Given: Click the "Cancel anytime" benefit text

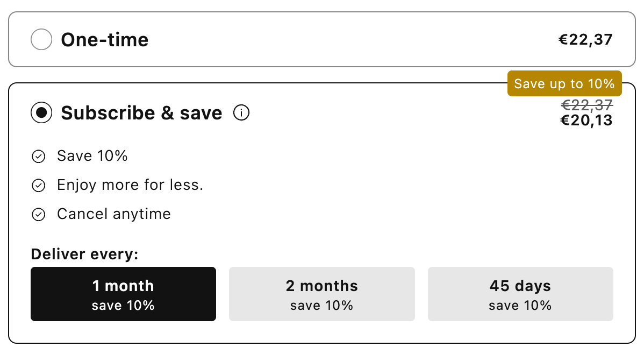Looking at the screenshot, I should coord(114,214).
